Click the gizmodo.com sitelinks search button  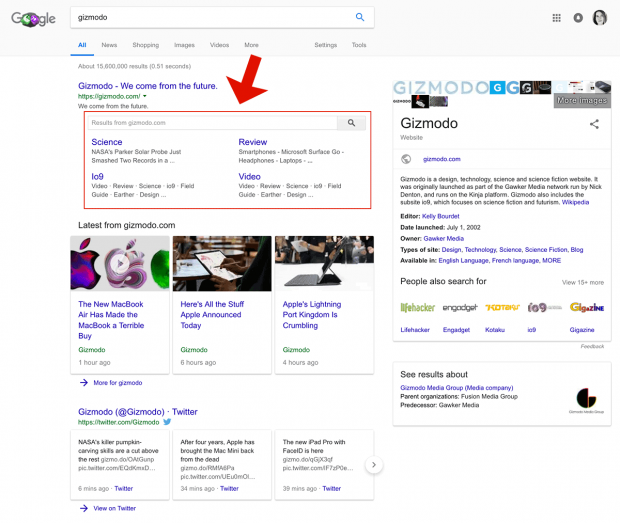pyautogui.click(x=351, y=123)
